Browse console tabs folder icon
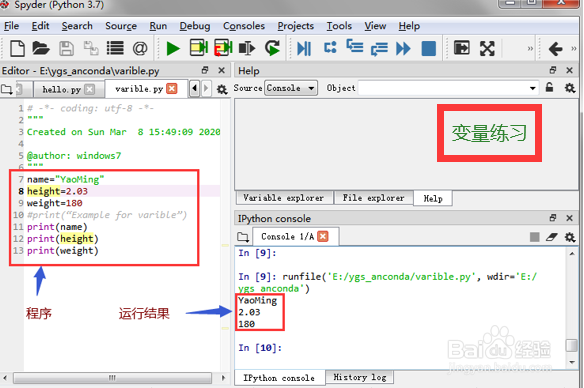584x388 pixels. pyautogui.click(x=243, y=237)
